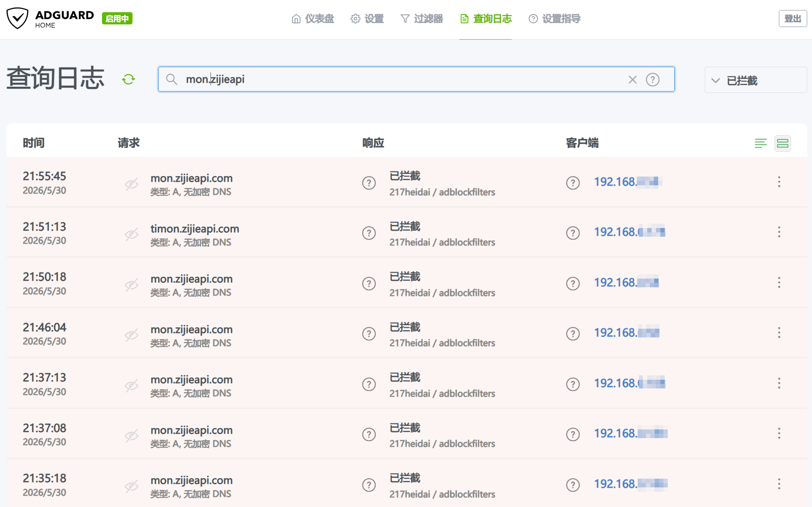Click the AdGuard Home shield logo

(x=17, y=18)
